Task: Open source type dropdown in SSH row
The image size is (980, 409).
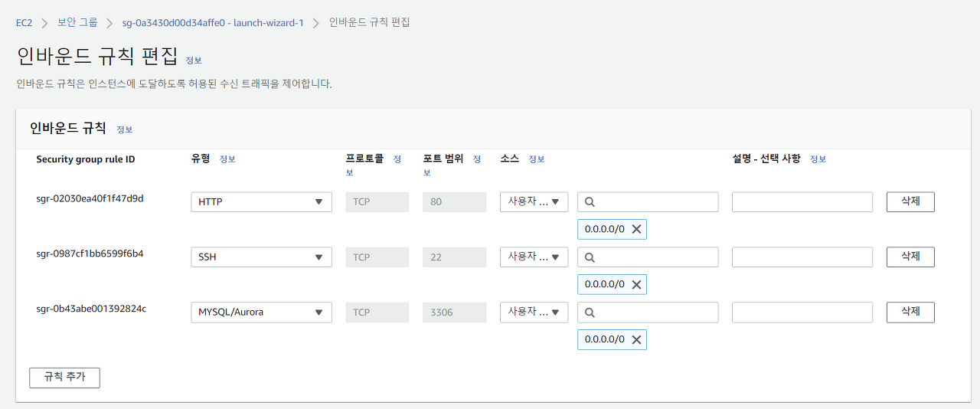Action: pyautogui.click(x=534, y=257)
